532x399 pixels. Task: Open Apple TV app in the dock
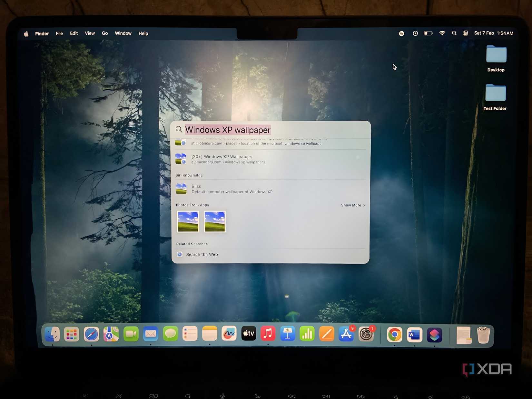click(249, 334)
